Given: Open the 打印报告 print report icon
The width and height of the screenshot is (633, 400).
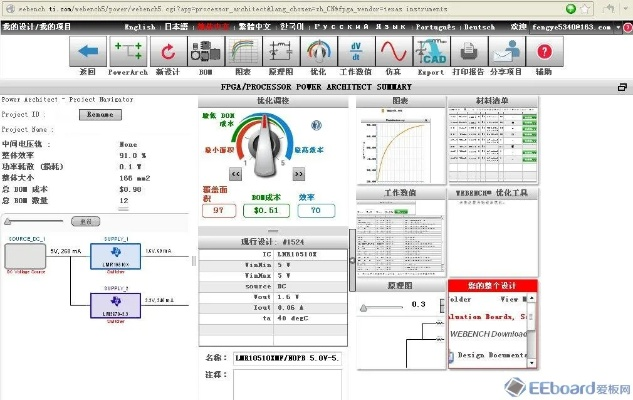Looking at the screenshot, I should [469, 50].
